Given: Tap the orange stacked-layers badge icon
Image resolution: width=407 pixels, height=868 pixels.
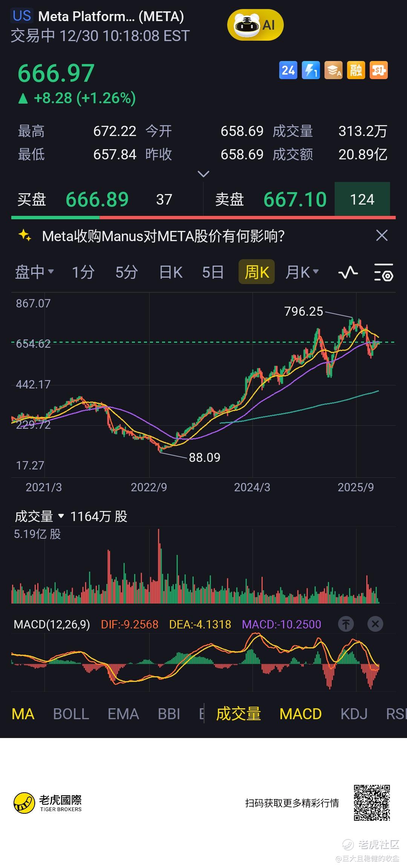Looking at the screenshot, I should (334, 70).
